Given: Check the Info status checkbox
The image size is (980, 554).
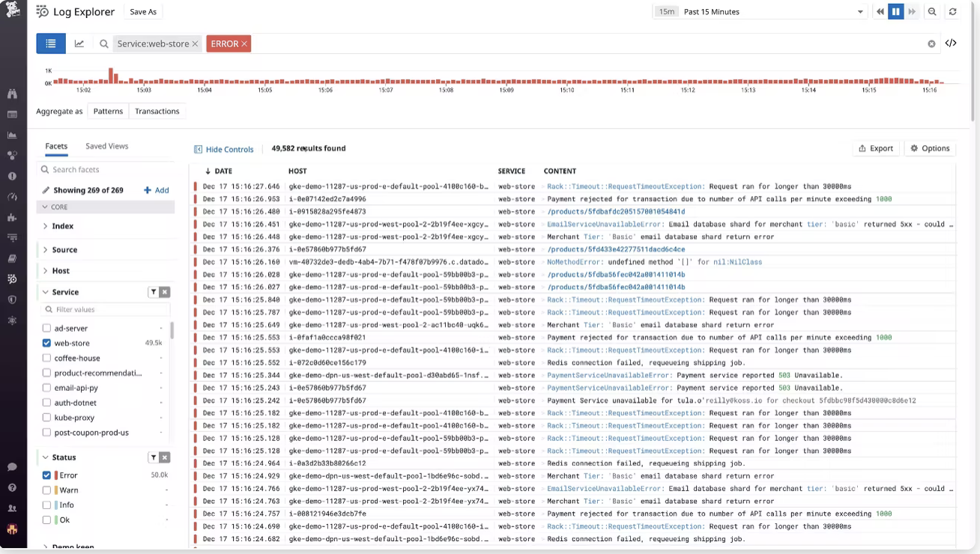Looking at the screenshot, I should (46, 505).
